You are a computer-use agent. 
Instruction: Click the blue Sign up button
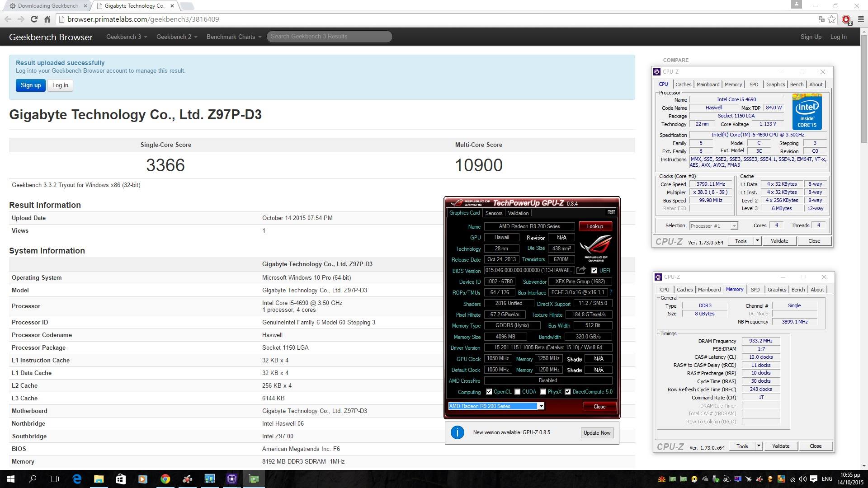click(x=31, y=85)
